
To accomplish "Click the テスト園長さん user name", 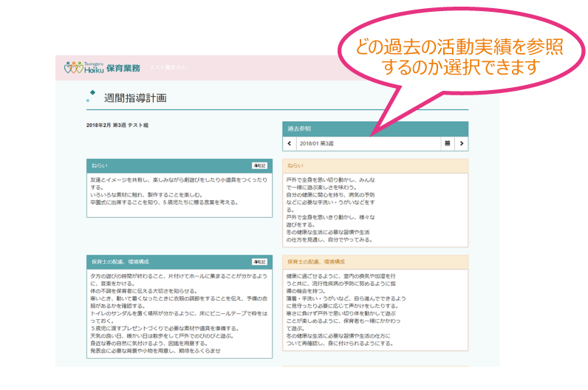I will click(168, 68).
